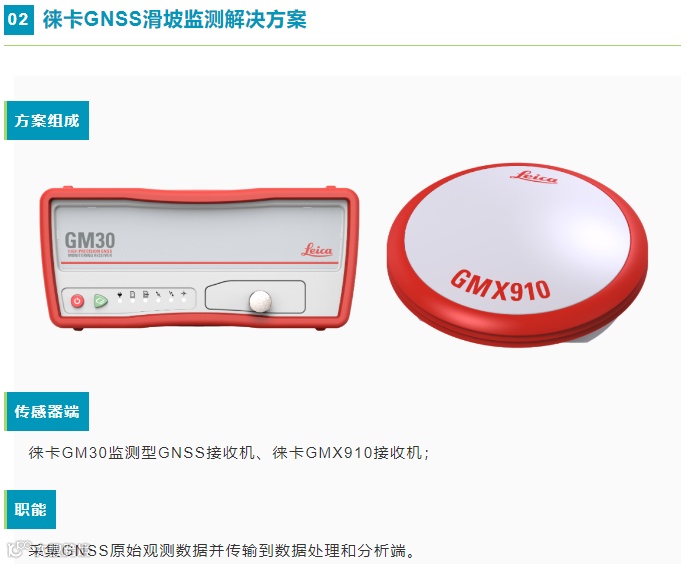The image size is (687, 564).
Task: Click the red power button on GM30
Action: (x=78, y=301)
